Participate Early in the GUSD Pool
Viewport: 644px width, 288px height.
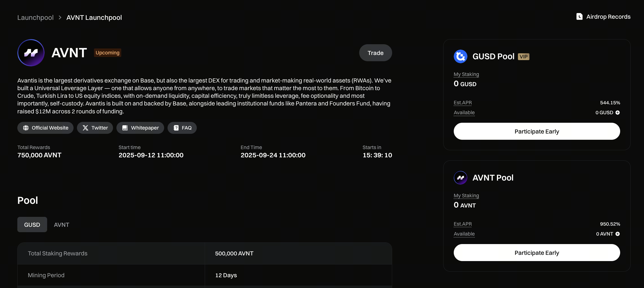coord(537,131)
